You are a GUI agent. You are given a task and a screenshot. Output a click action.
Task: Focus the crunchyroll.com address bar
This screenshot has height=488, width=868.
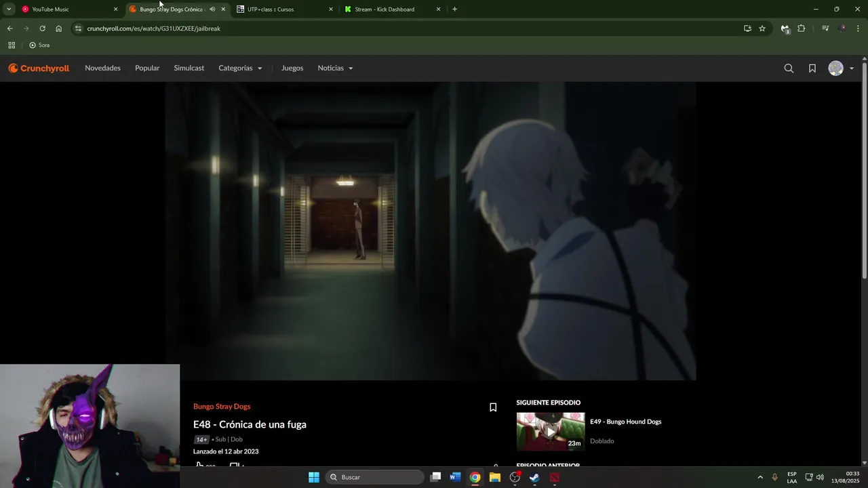(407, 28)
